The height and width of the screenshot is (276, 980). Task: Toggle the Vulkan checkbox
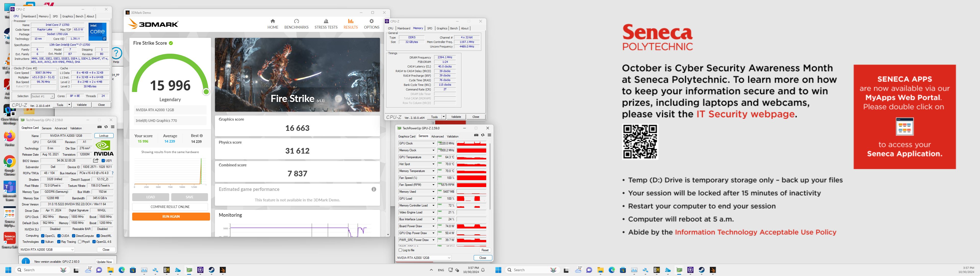coord(43,242)
